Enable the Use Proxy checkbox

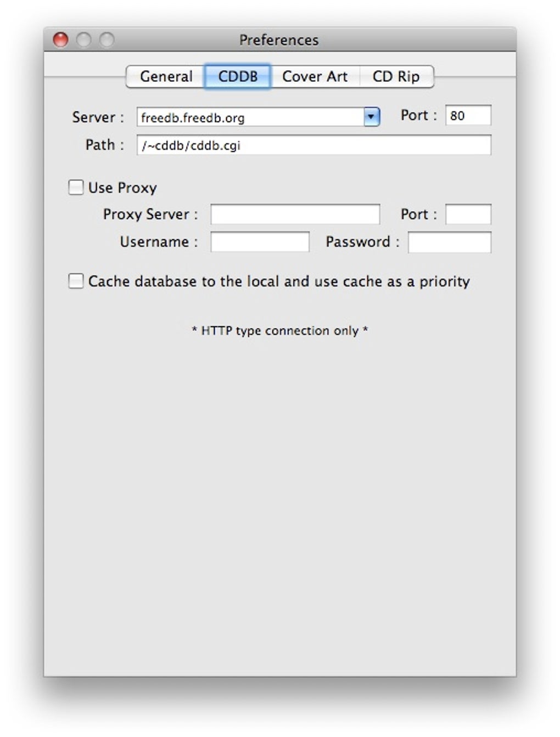click(76, 188)
